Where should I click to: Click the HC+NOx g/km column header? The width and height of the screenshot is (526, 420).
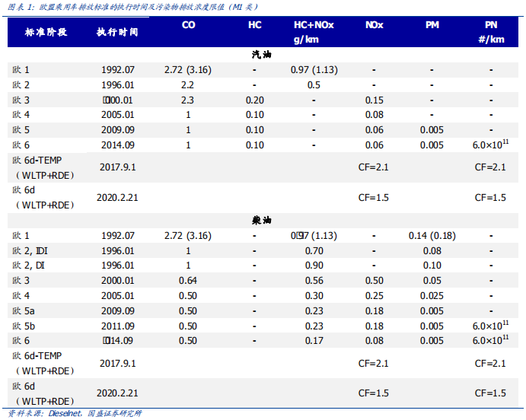[314, 32]
